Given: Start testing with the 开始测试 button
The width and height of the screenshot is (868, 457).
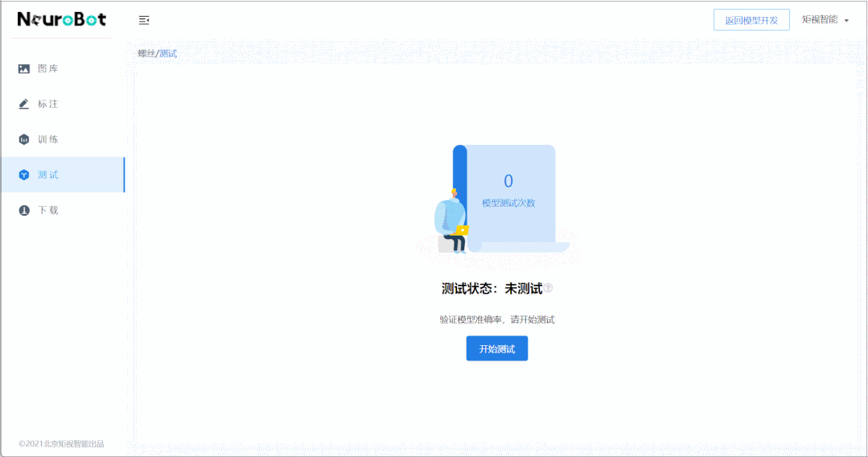Looking at the screenshot, I should (x=496, y=348).
